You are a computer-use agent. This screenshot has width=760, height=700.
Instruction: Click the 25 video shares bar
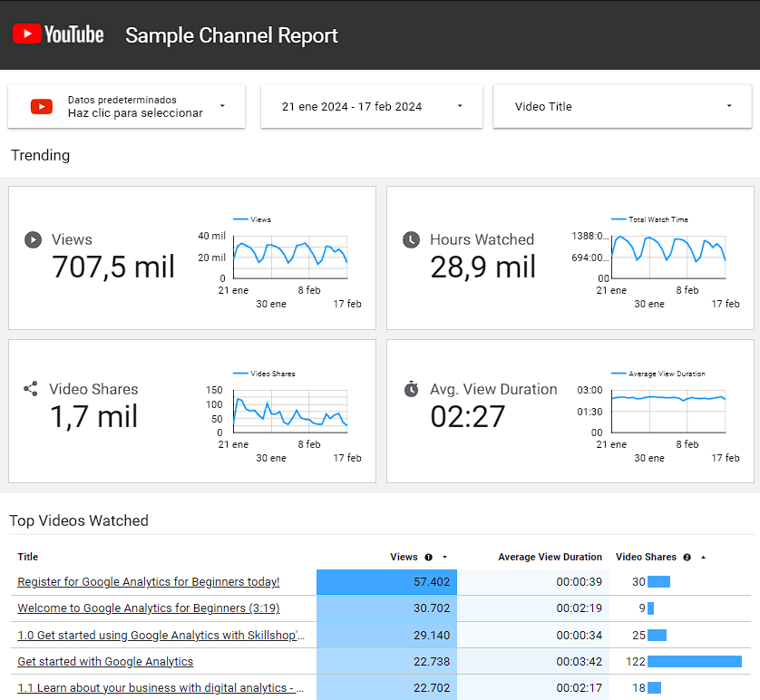pos(657,635)
